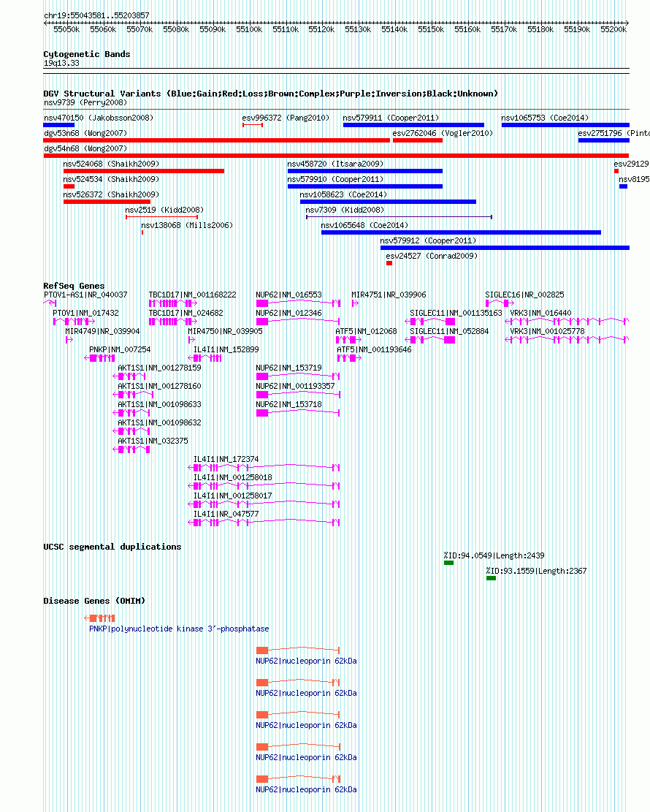This screenshot has height=812, width=650.
Task: Open the SIGLEC16|NR_002825 gene label
Action: pyautogui.click(x=525, y=295)
